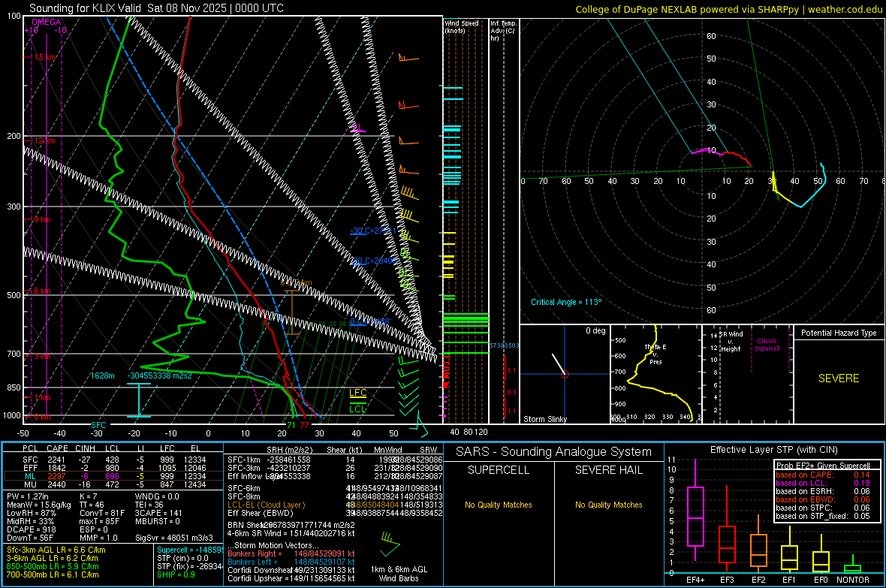The width and height of the screenshot is (886, 588).
Task: Click the 'Inf. Temp. Adv.' panel header
Action: [503, 31]
